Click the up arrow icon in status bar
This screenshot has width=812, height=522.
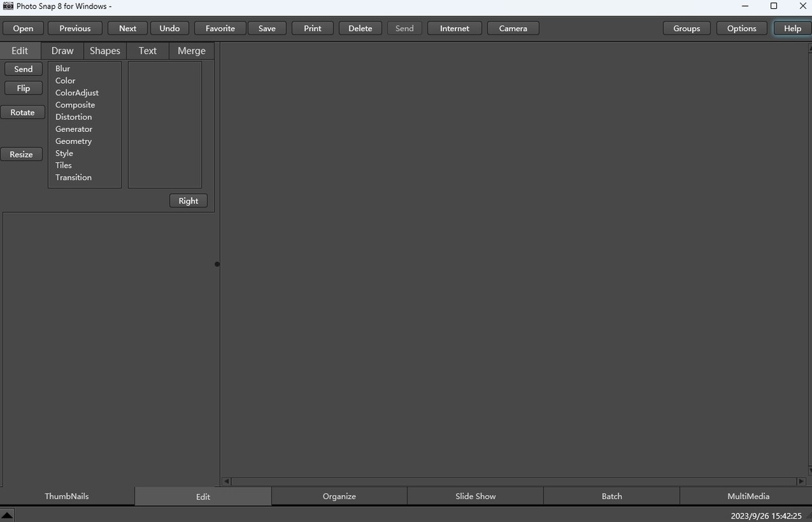coord(7,515)
